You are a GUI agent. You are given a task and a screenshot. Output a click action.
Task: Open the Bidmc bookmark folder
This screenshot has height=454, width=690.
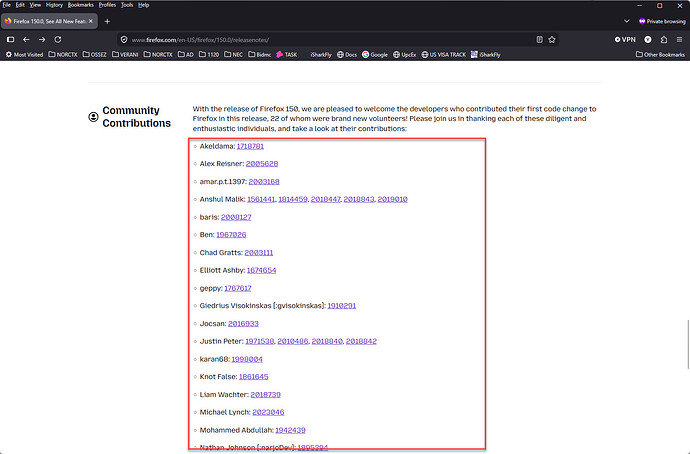(260, 55)
